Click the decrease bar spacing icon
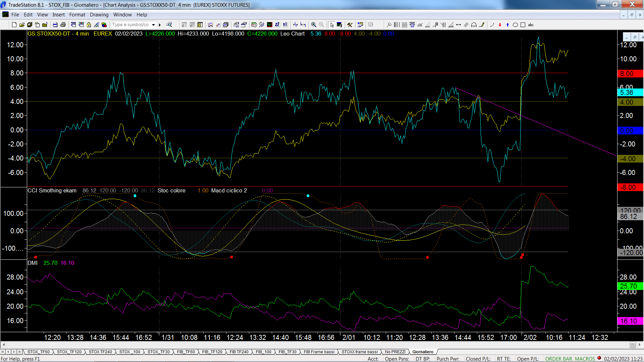Image resolution: width=644 pixels, height=362 pixels. click(296, 24)
